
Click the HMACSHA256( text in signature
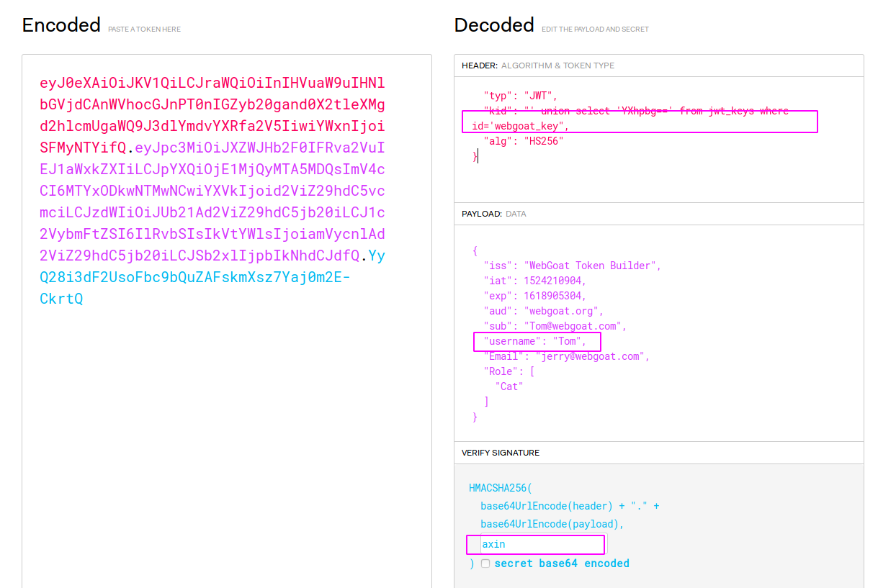coord(501,488)
